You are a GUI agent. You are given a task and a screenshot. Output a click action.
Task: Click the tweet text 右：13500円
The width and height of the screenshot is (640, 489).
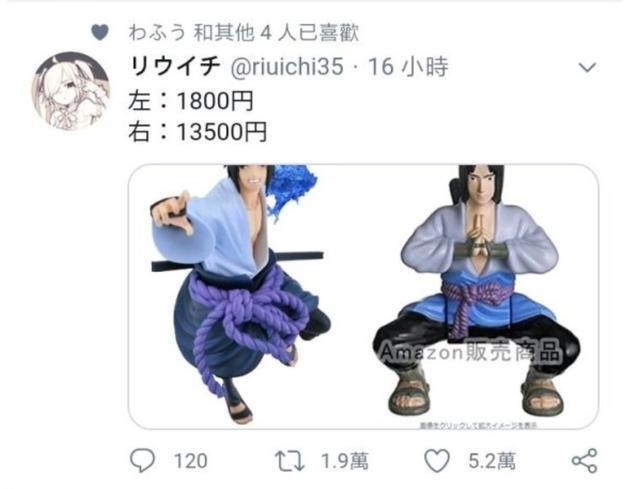click(198, 132)
